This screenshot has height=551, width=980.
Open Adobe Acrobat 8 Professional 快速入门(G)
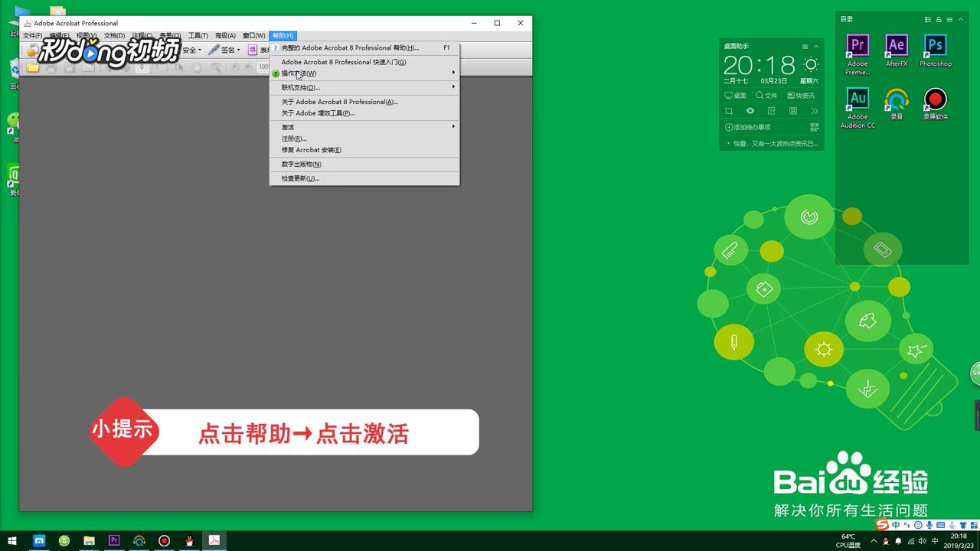[364, 62]
